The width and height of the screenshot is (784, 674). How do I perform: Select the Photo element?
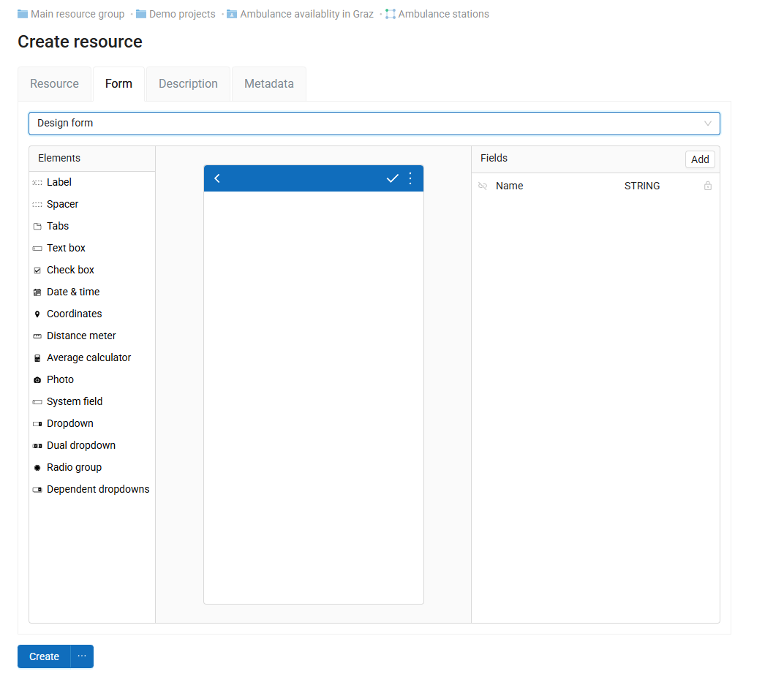click(x=60, y=379)
